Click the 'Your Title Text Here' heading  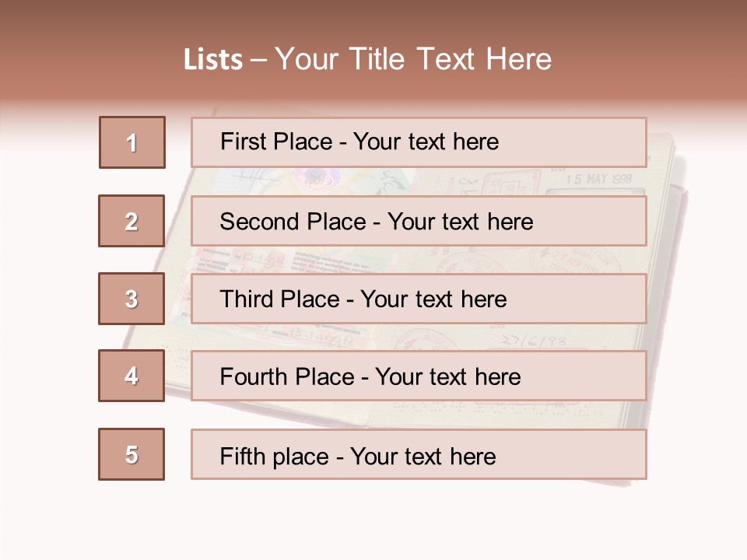coord(413,59)
